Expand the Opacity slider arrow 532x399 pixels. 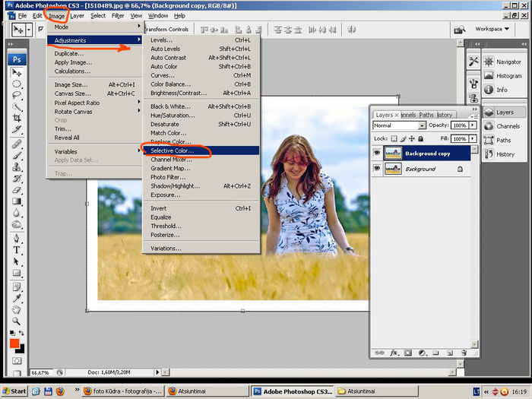pyautogui.click(x=472, y=125)
